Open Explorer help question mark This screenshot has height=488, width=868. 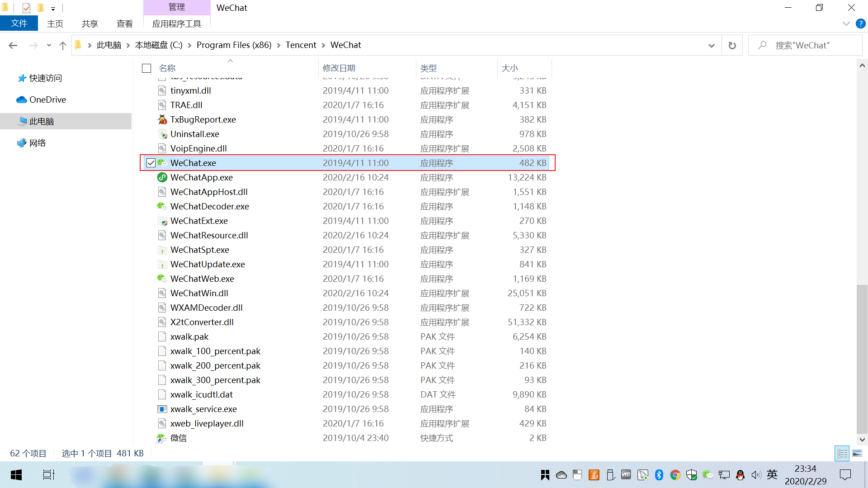[x=861, y=24]
